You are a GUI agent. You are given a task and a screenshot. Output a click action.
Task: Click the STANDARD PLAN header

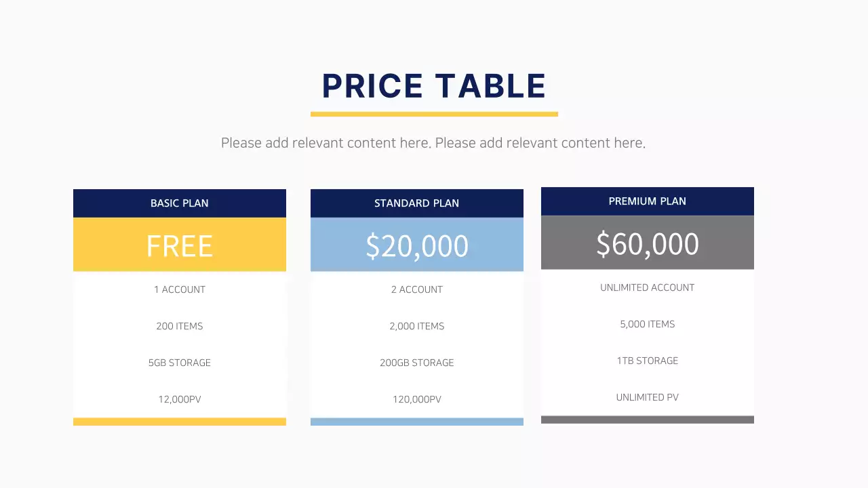tap(417, 203)
